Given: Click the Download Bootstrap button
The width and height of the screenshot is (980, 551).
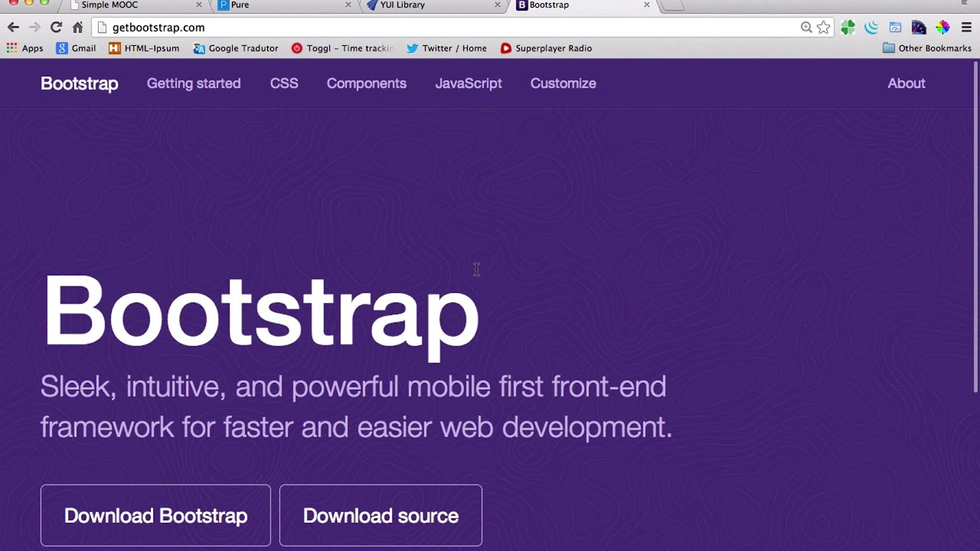Looking at the screenshot, I should pyautogui.click(x=155, y=516).
